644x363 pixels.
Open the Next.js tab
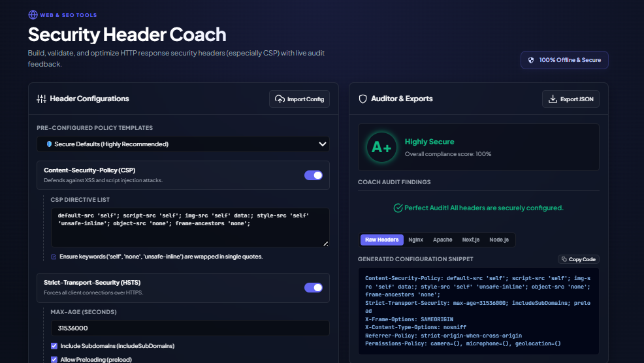[x=471, y=240]
